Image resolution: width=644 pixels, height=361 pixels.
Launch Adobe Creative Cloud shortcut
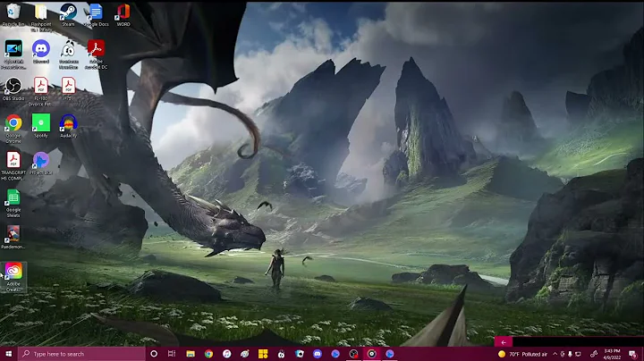[x=13, y=277]
